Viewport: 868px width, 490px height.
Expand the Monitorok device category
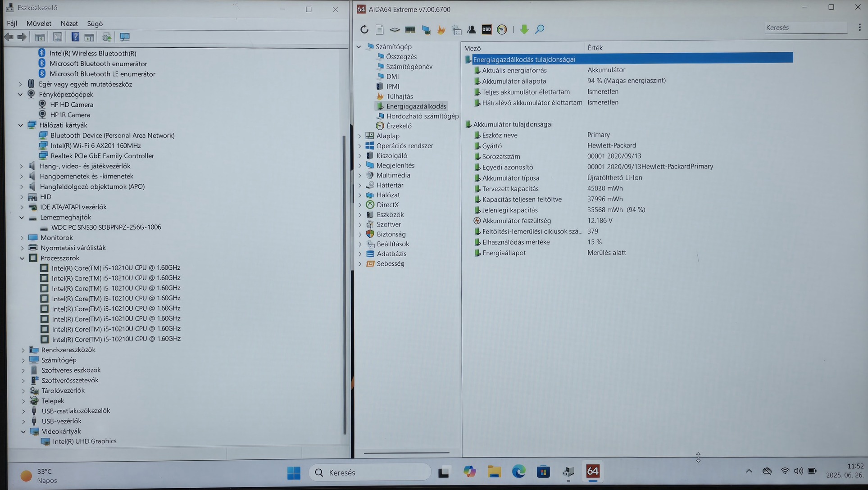pyautogui.click(x=22, y=238)
